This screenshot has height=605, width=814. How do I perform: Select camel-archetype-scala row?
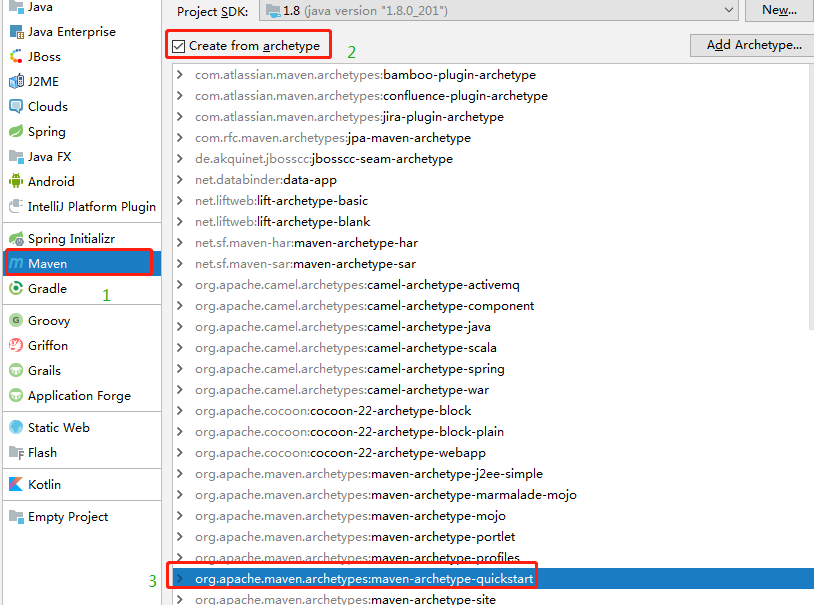point(491,348)
